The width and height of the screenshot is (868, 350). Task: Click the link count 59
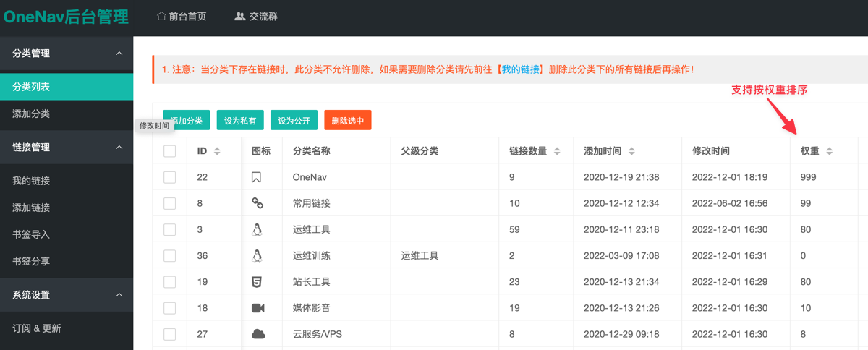click(515, 229)
